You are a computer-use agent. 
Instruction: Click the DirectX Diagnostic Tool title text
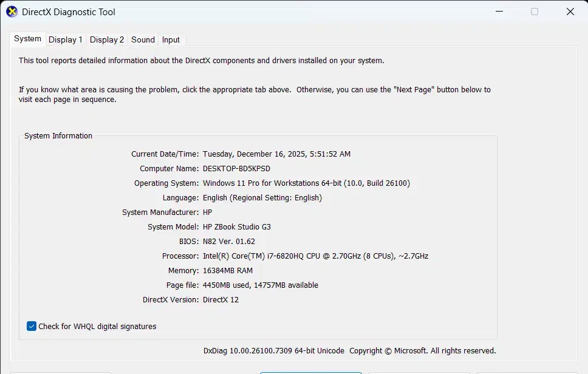[x=68, y=12]
